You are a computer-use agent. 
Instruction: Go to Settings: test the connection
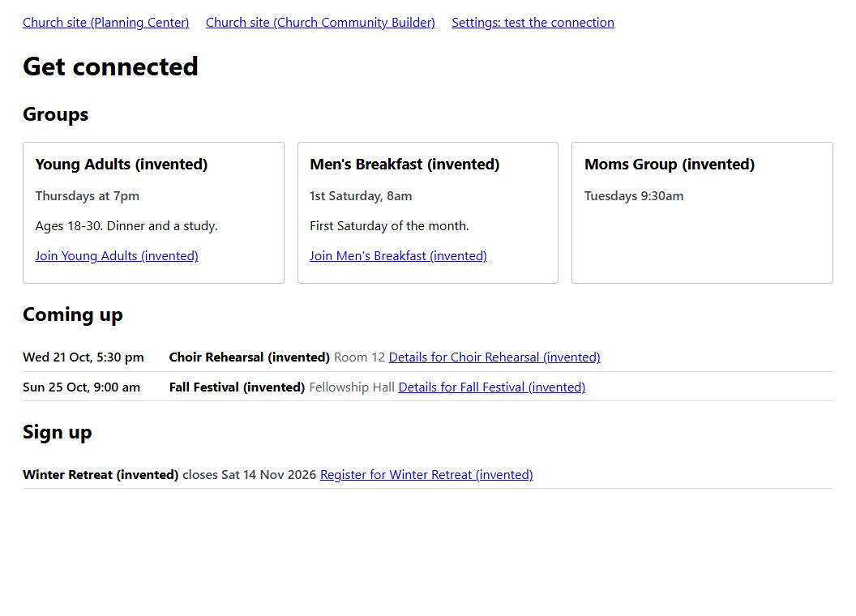click(x=533, y=23)
